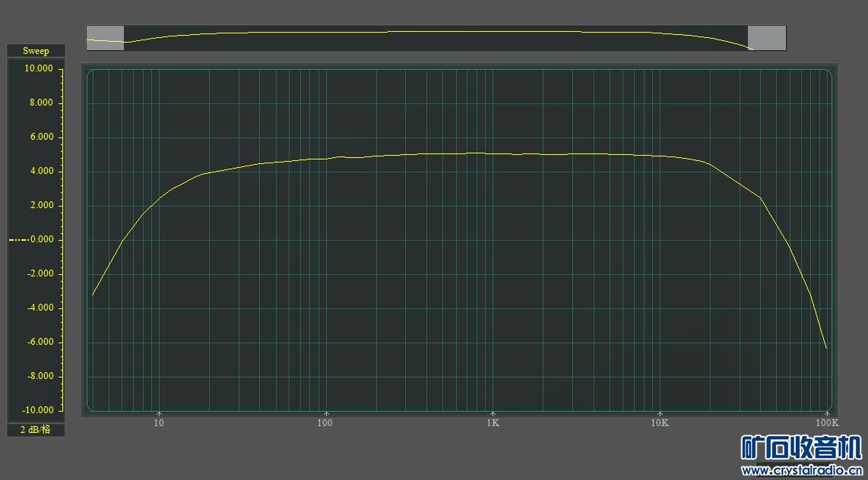The height and width of the screenshot is (480, 868).
Task: Click the 100K frequency axis label
Action: (x=827, y=423)
